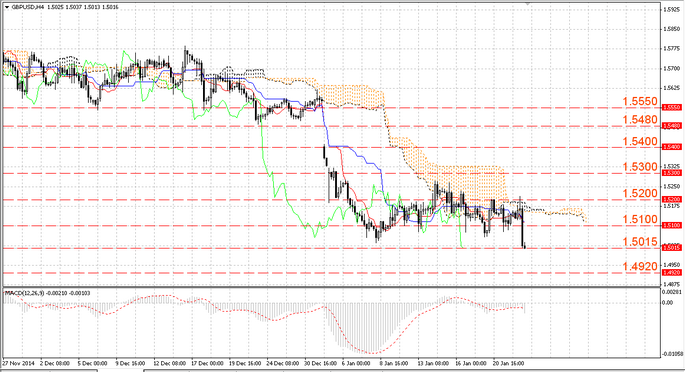This screenshot has width=685, height=372.
Task: Click the large orange 1.5400 level label
Action: [640, 141]
